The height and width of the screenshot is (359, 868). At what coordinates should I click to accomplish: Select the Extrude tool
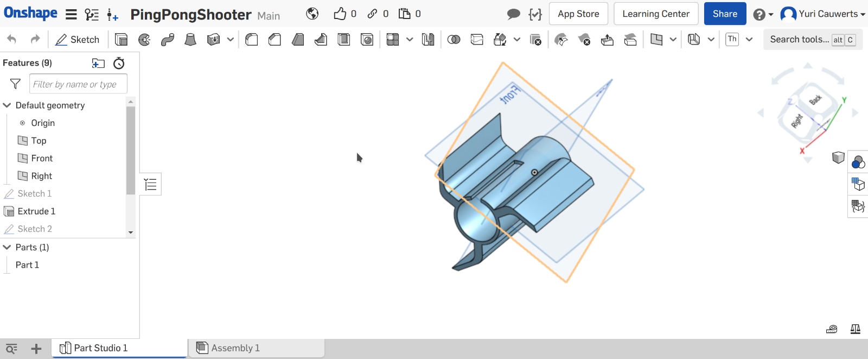coord(121,39)
